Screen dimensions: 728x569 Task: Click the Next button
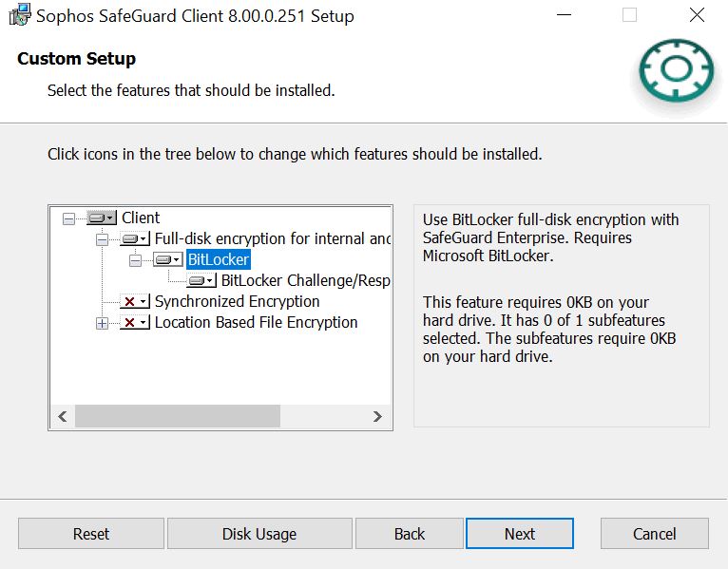tap(520, 534)
